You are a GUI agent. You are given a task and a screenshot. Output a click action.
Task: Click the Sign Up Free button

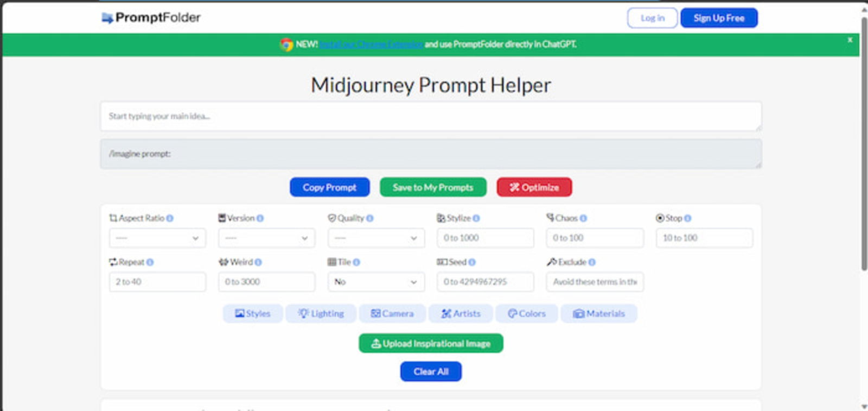pos(719,18)
